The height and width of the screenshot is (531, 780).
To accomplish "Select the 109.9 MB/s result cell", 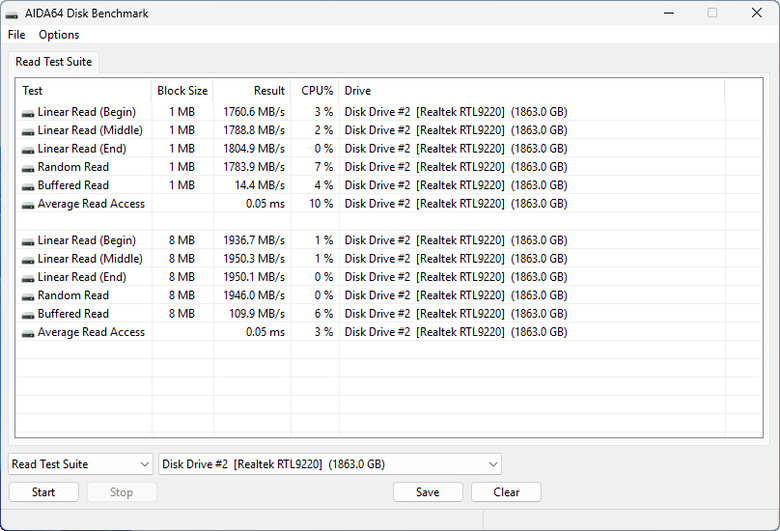I will tap(257, 314).
